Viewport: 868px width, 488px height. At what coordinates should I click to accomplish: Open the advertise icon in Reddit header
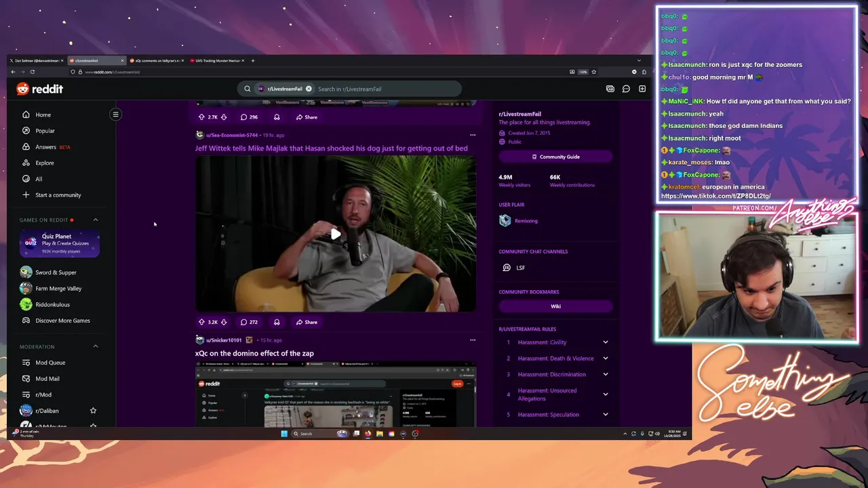tap(610, 89)
